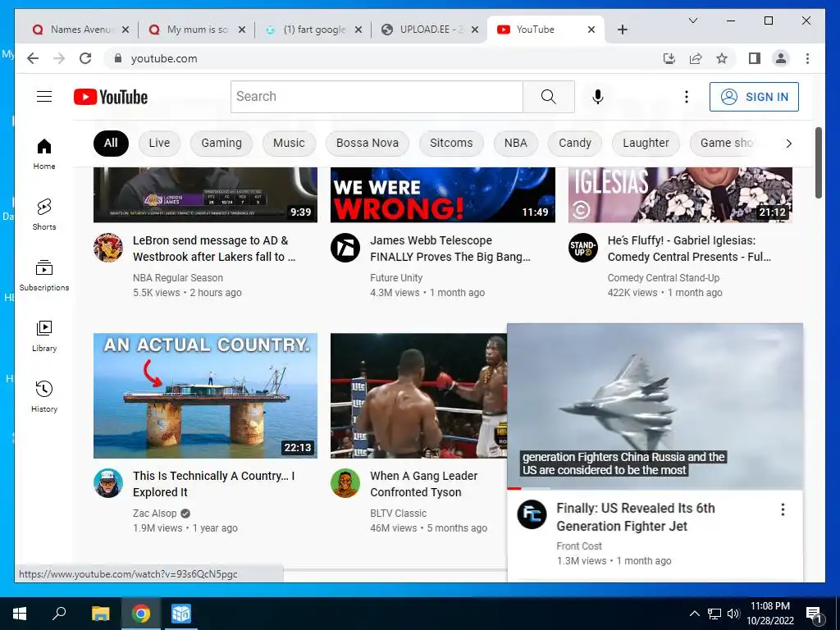View the site lock icon info
Screen dimensions: 840x630
coord(118,58)
